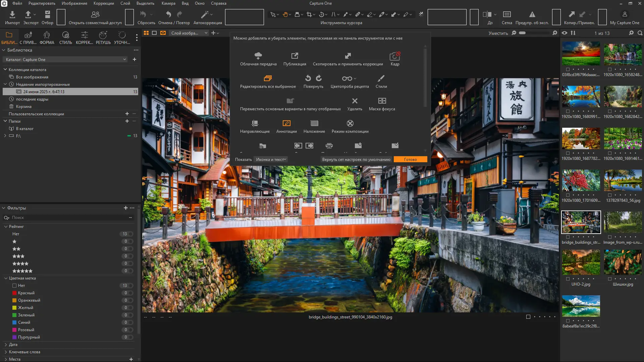
Task: Toggle the eye icon above the browser
Action: coord(565,33)
